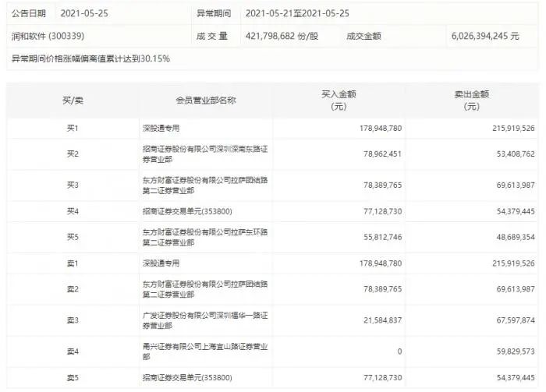Click the 公告日期 date 2021-05-25
The width and height of the screenshot is (546, 392).
84,13
